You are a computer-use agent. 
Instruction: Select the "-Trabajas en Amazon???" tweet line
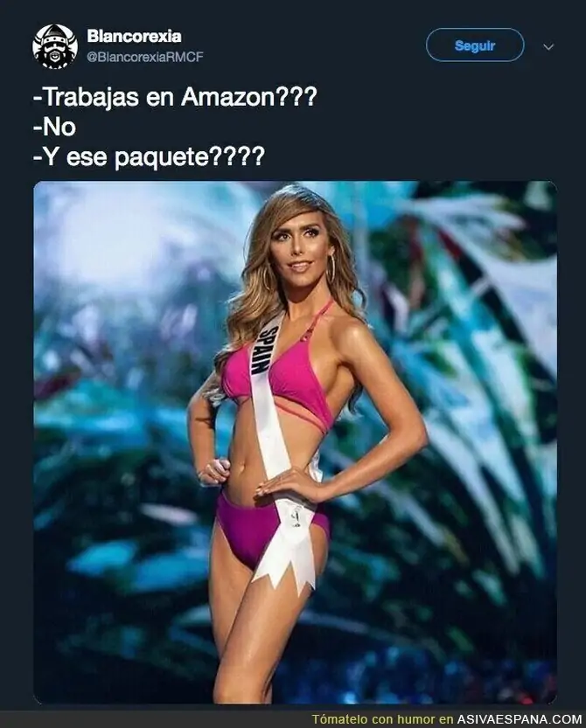click(175, 97)
